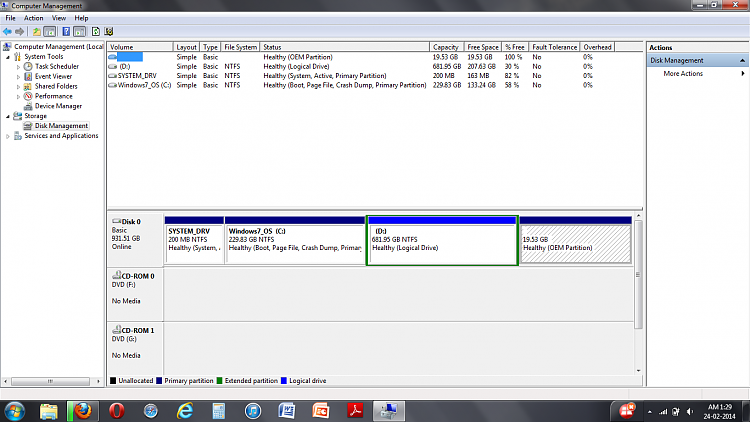The height and width of the screenshot is (422, 750).
Task: Switch to Firefox on the taskbar
Action: pos(82,411)
